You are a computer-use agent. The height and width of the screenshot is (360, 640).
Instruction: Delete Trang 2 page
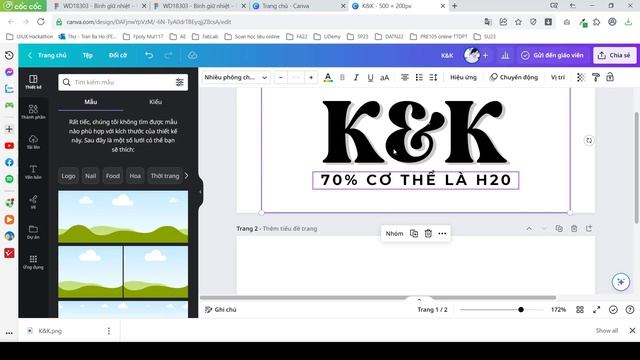[574, 229]
